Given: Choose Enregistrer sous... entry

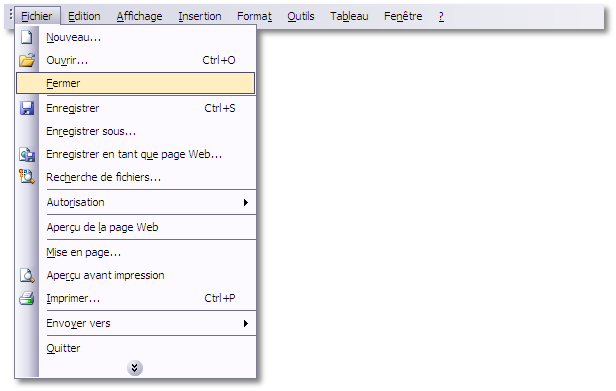Looking at the screenshot, I should 136,131.
